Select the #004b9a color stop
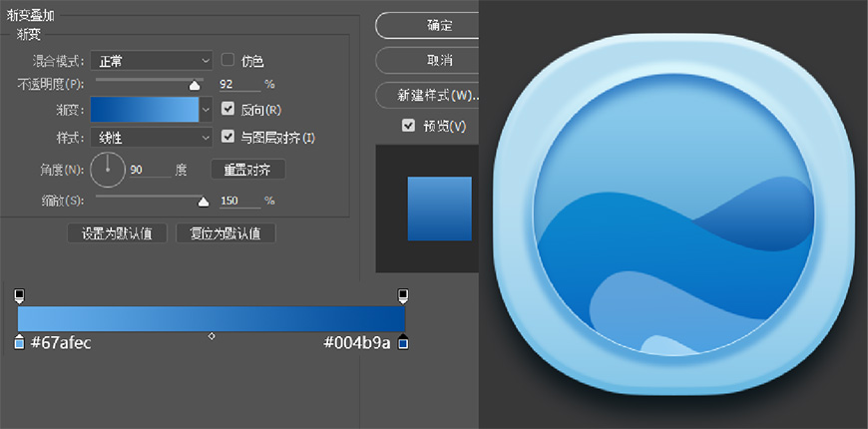The height and width of the screenshot is (429, 868). [403, 342]
